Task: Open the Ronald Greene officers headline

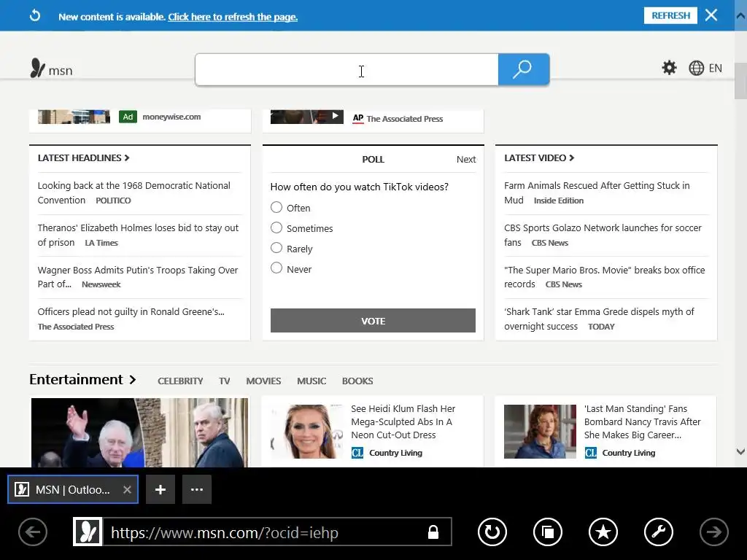Action: (131, 312)
